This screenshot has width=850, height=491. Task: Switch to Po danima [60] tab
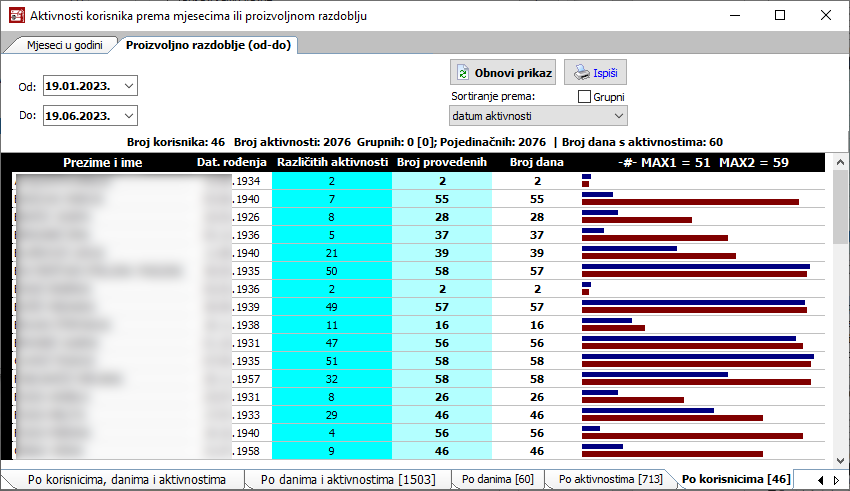point(498,479)
